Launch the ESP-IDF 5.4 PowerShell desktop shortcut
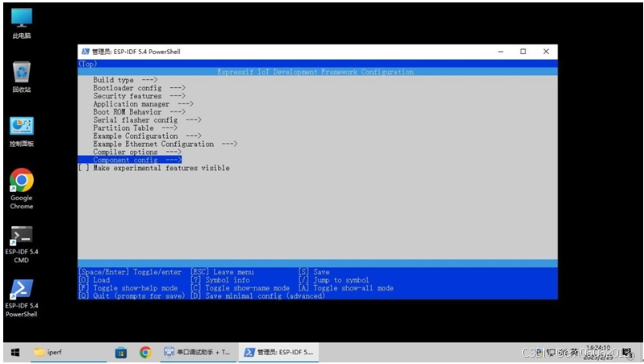644x364 pixels. click(21, 298)
